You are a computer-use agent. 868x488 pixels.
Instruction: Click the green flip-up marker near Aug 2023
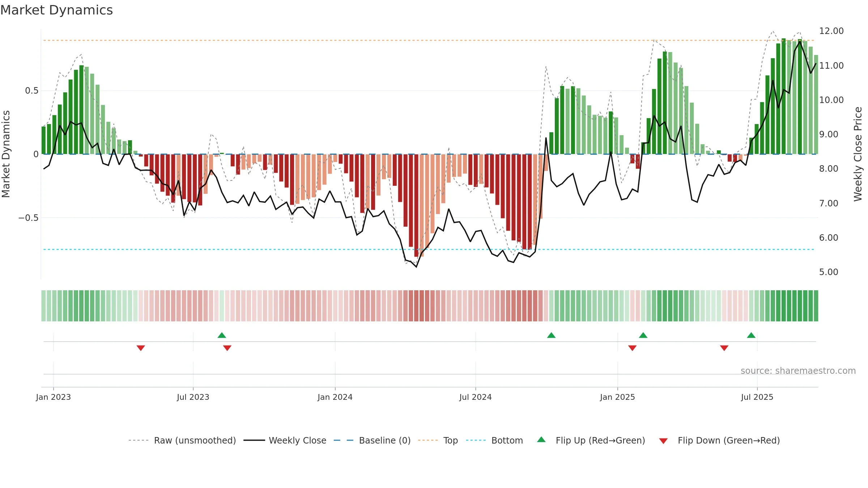222,335
